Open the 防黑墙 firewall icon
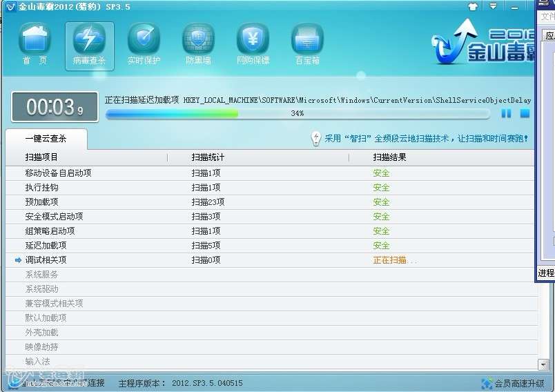The height and width of the screenshot is (392, 555). [198, 44]
